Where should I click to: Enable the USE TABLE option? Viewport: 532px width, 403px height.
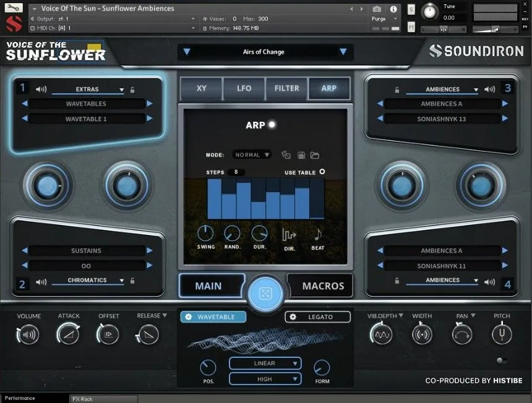pos(322,172)
